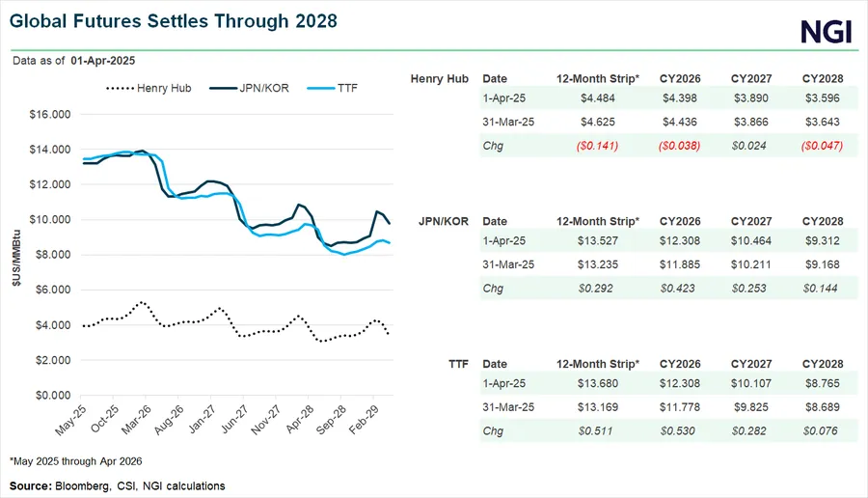Click JPN/KOR 1-Apr-25 value $13.527
Viewport: 868px width, 498px height.
point(598,243)
